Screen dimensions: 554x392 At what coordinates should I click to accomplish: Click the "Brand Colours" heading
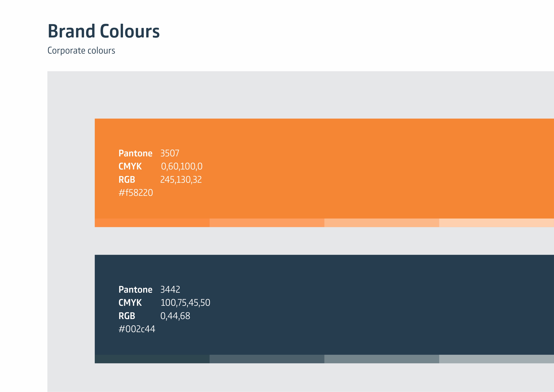click(104, 31)
